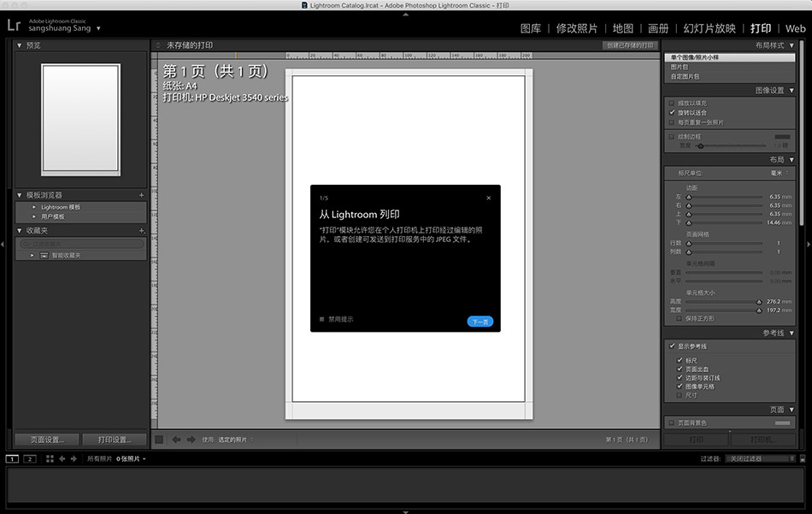This screenshot has height=514, width=812.
Task: Click the 创建已存储的打印 button
Action: pos(630,45)
